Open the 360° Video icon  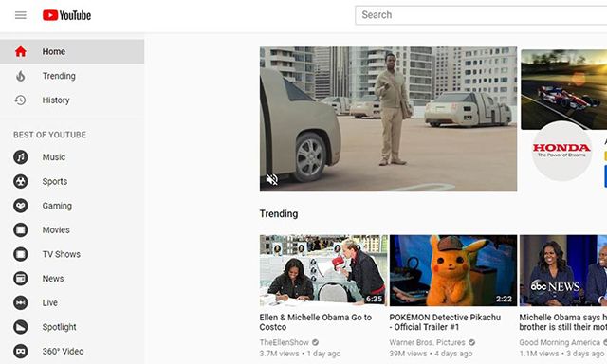(21, 352)
